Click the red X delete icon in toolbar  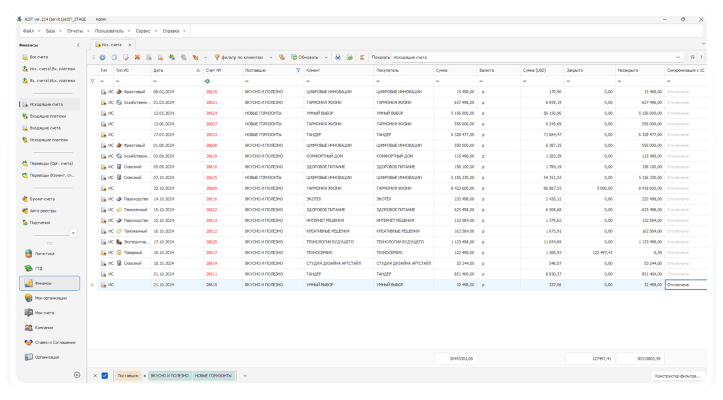click(137, 57)
